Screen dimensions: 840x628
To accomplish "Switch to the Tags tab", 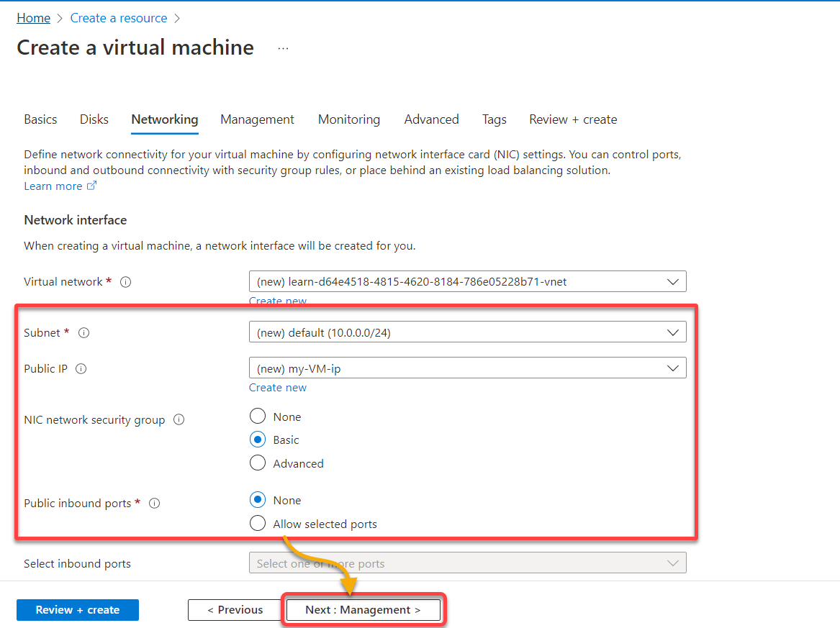I will 494,119.
